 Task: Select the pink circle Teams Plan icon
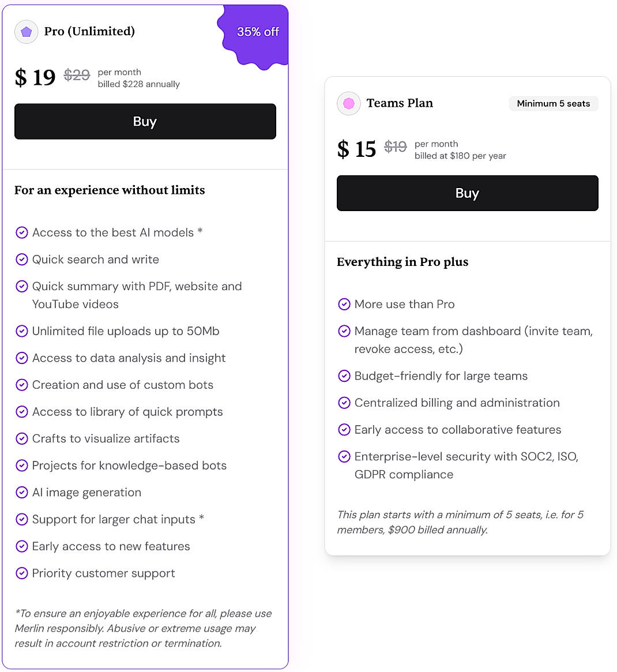click(348, 103)
